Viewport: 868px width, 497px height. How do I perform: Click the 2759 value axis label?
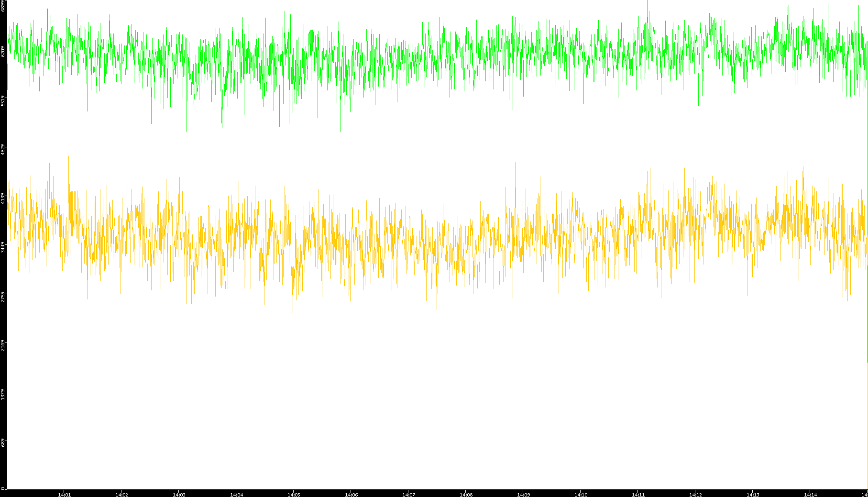[3, 296]
